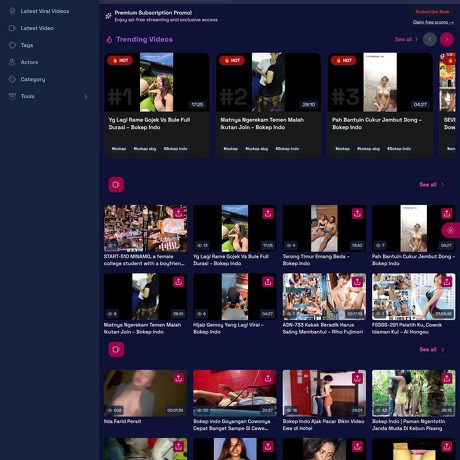
Task: Click the floating pink side button
Action: [451, 230]
